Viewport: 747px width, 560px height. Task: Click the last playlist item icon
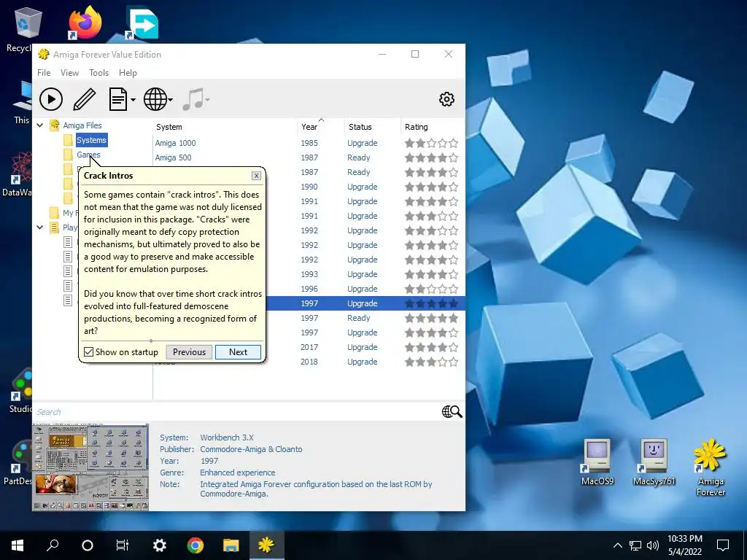click(x=68, y=300)
